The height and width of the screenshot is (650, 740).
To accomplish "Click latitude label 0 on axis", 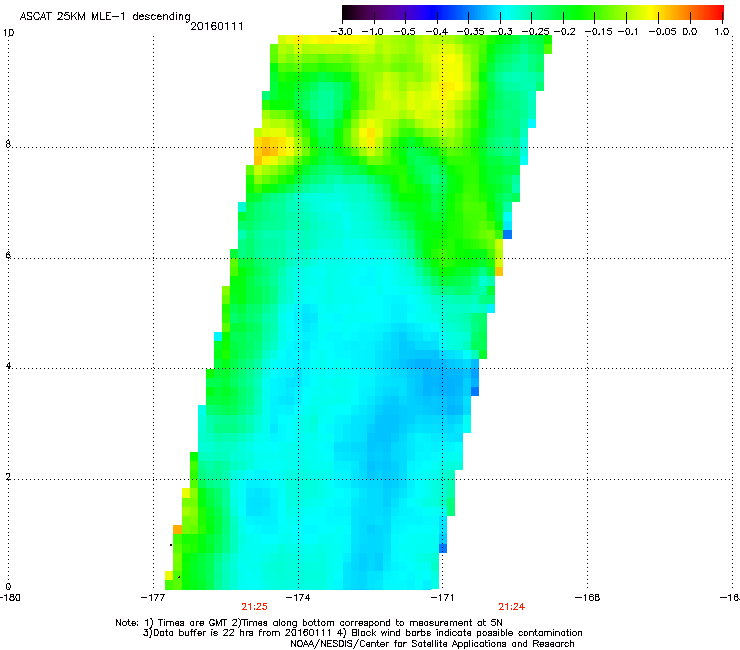I will click(x=8, y=587).
